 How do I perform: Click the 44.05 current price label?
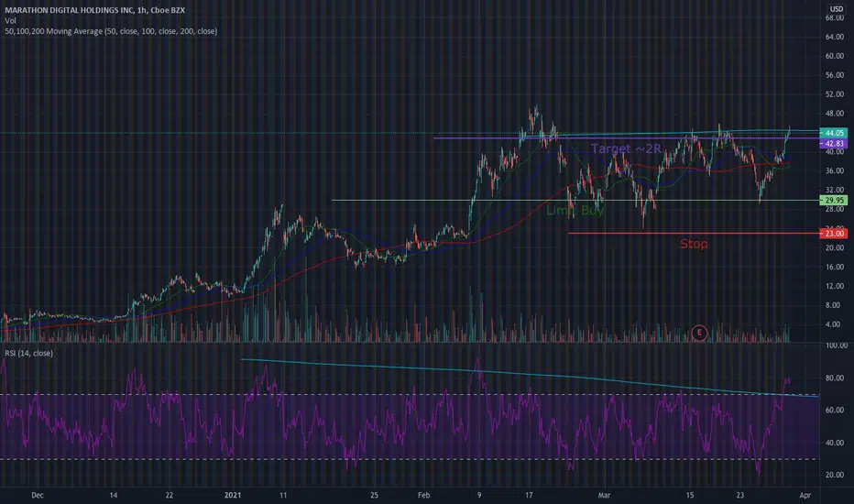[833, 133]
